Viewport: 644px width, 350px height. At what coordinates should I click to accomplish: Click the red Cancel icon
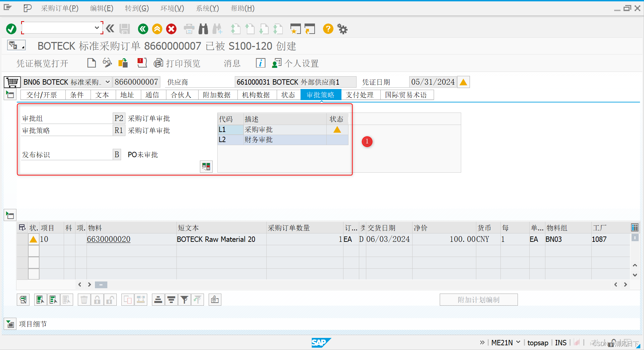point(171,29)
